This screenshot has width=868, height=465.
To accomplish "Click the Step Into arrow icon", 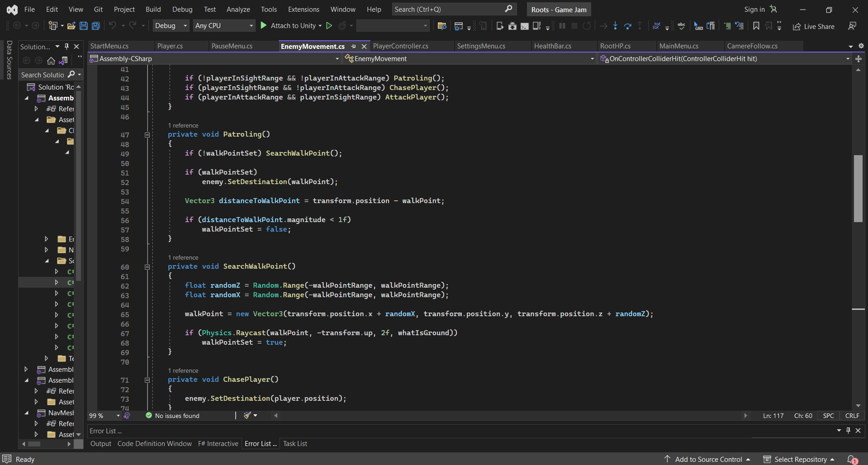I will click(615, 26).
